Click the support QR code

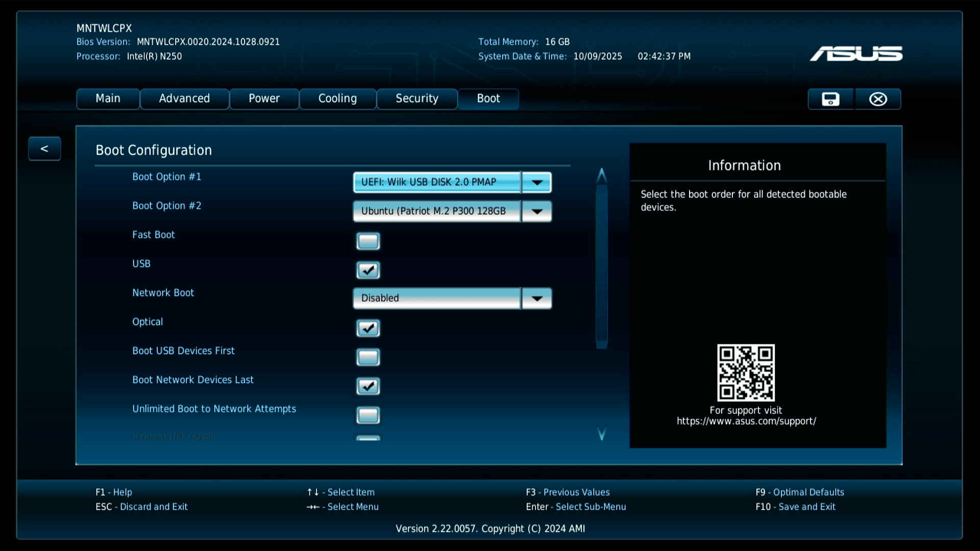pyautogui.click(x=746, y=372)
